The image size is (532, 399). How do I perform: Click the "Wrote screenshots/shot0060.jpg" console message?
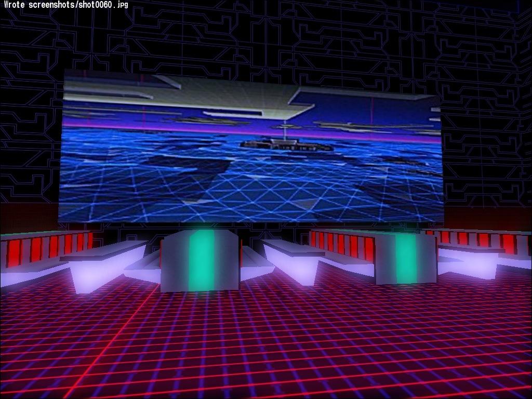click(64, 5)
